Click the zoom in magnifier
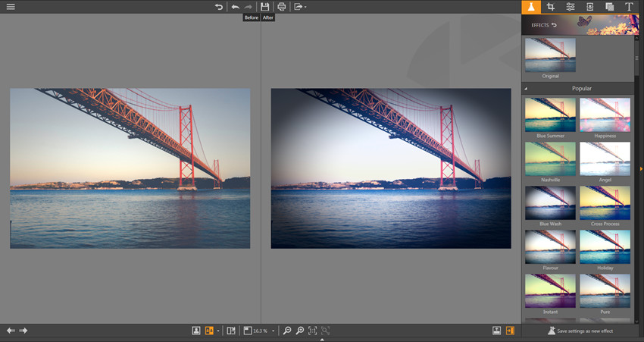The height and width of the screenshot is (342, 644). 300,331
